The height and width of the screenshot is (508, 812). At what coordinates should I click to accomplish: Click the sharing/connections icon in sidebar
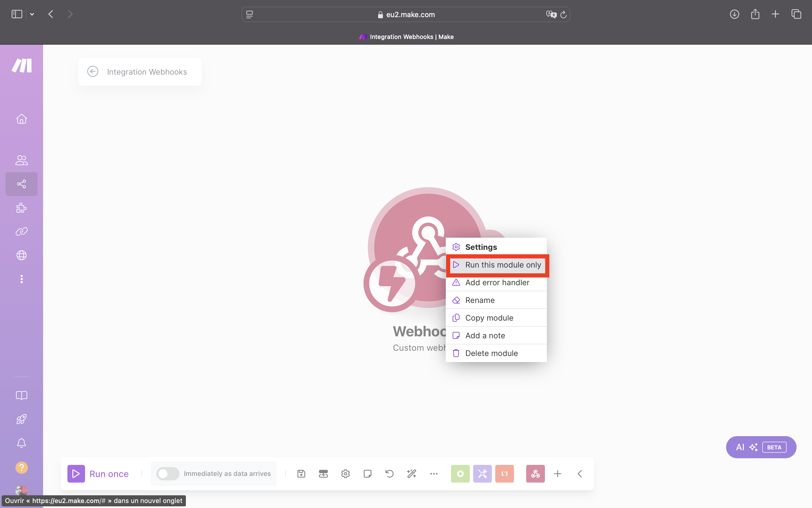(22, 184)
